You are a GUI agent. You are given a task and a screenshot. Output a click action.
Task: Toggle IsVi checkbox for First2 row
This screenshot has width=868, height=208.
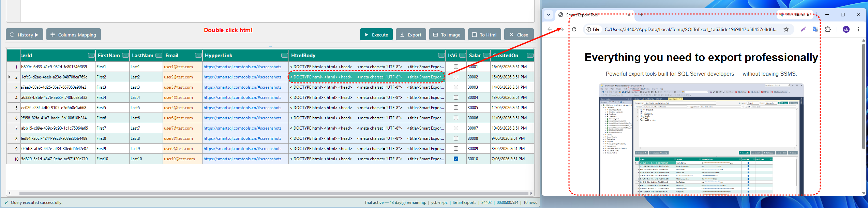tap(456, 77)
